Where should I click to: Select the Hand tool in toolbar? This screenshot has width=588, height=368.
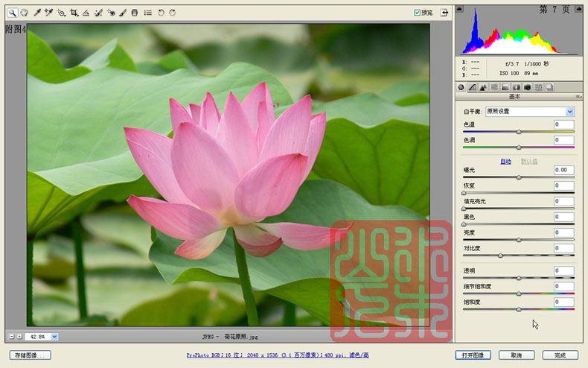tap(24, 13)
